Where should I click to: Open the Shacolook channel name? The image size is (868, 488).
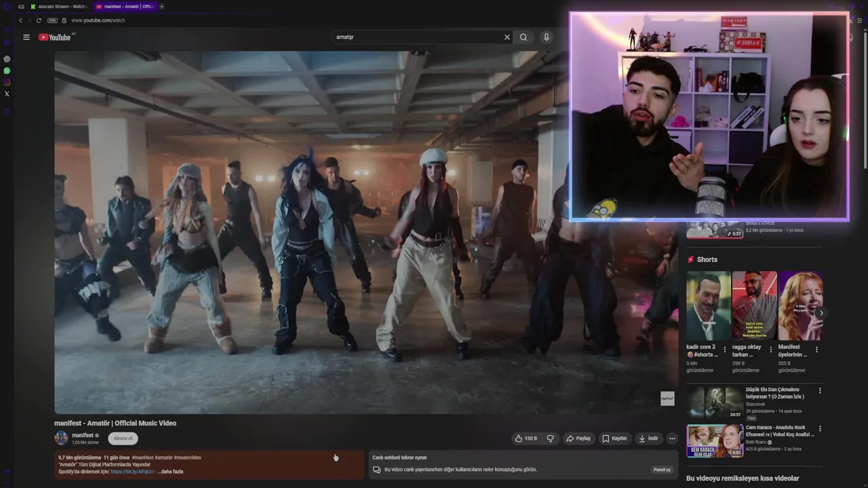tap(756, 404)
